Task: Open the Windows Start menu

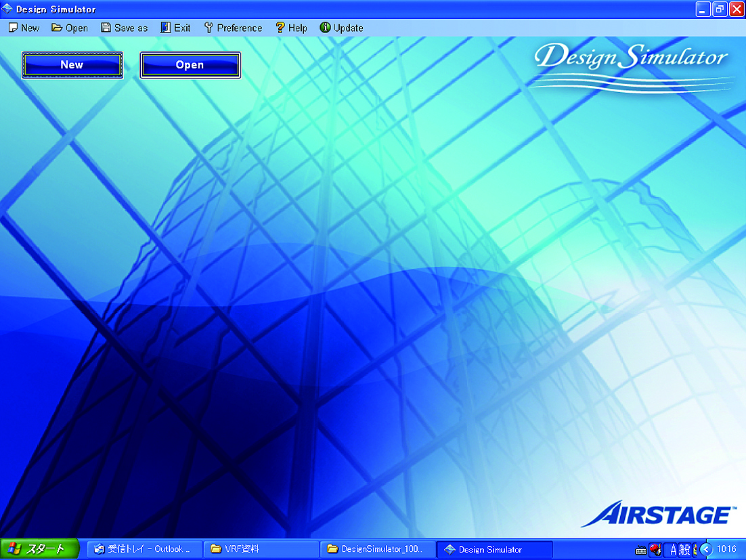Action: (x=39, y=549)
